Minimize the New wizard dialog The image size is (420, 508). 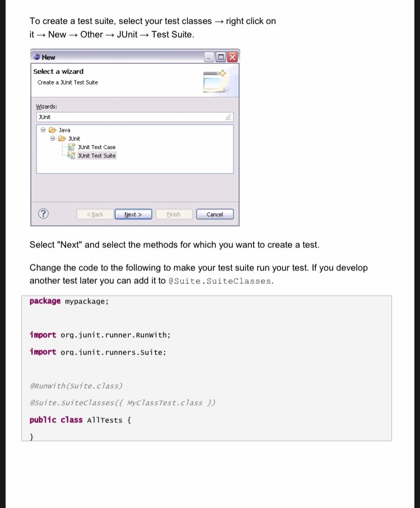(x=209, y=57)
